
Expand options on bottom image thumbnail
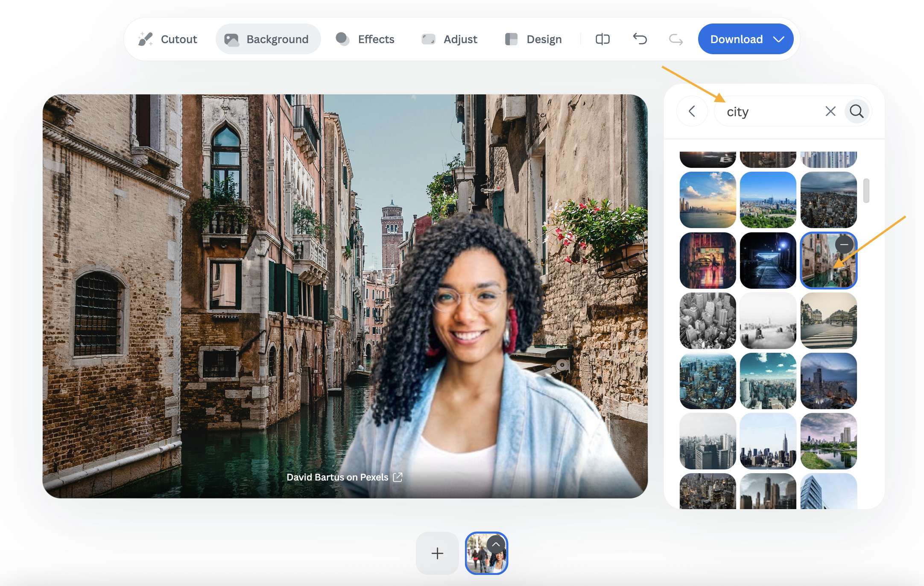[x=496, y=545]
